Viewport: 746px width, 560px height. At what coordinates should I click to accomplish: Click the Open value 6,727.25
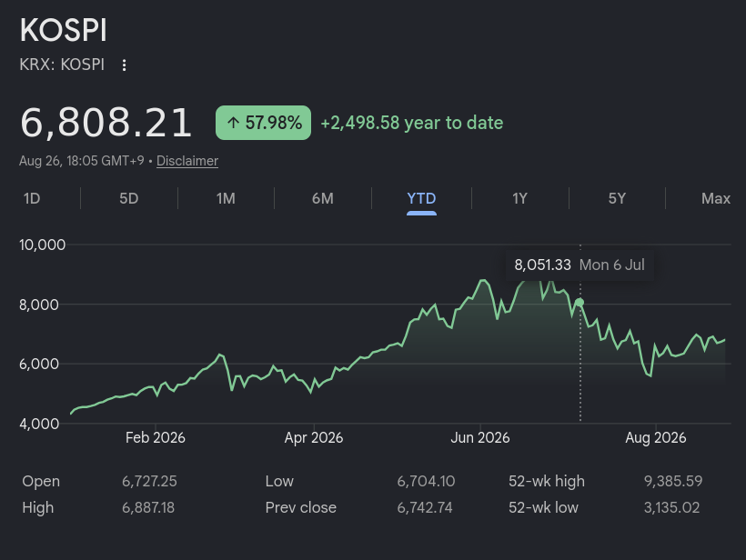pyautogui.click(x=149, y=481)
